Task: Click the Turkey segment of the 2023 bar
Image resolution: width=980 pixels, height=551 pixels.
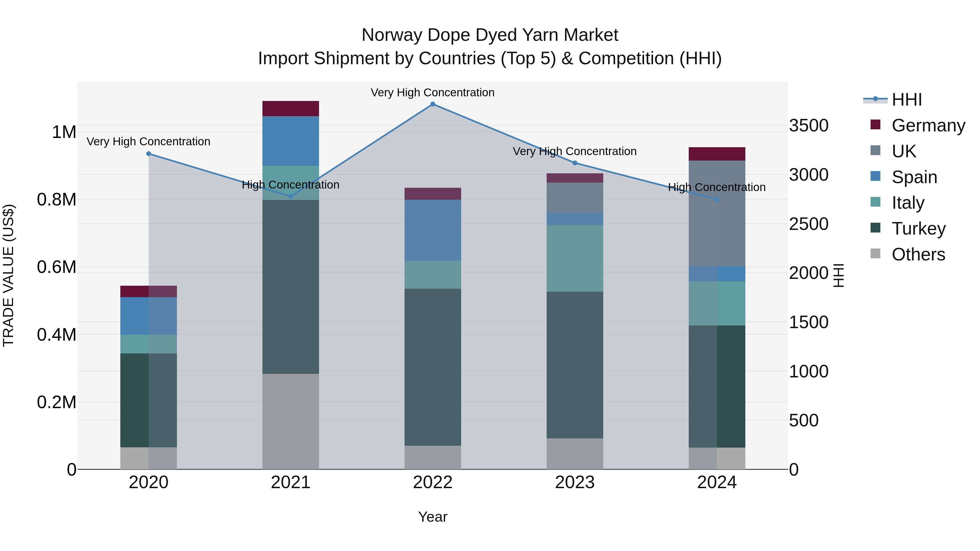Action: pyautogui.click(x=575, y=365)
